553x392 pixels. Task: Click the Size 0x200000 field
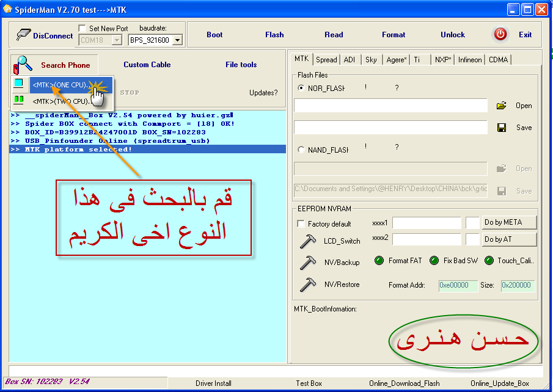(x=518, y=285)
